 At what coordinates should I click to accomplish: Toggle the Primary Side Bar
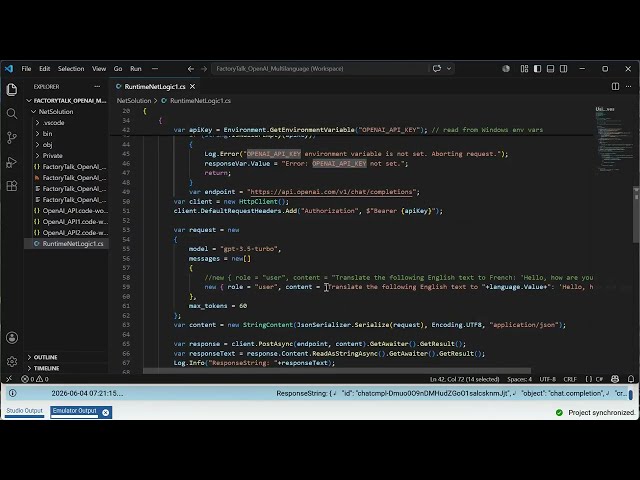point(538,69)
